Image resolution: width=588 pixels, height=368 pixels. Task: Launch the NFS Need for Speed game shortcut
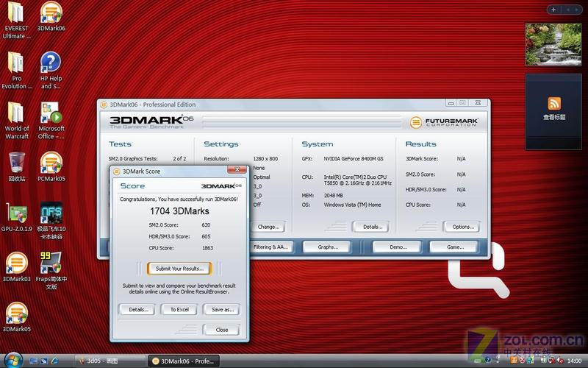click(x=51, y=221)
